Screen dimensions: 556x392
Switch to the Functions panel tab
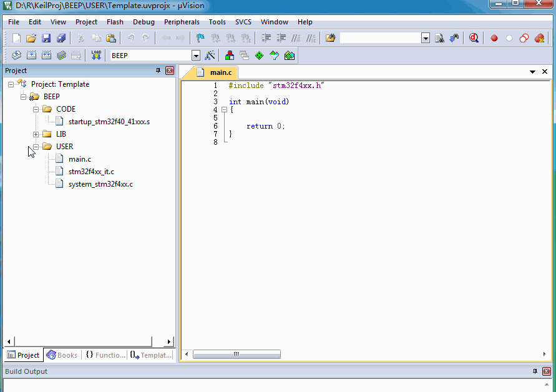point(105,355)
